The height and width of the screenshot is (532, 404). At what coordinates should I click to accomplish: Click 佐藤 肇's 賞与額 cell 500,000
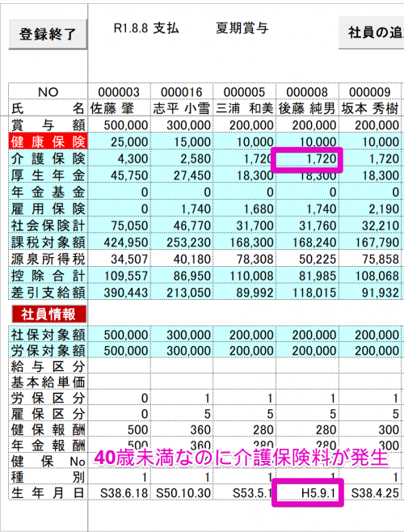[x=119, y=125]
